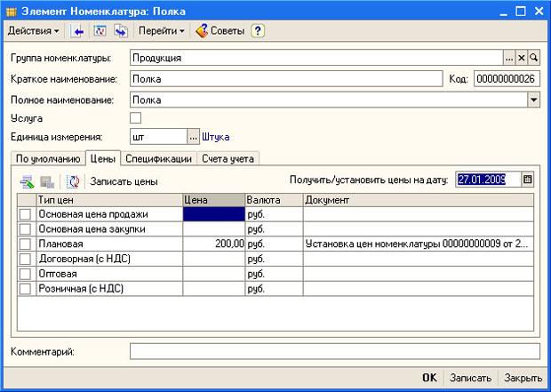The width and height of the screenshot is (551, 392).
Task: Expand the Перейти dropdown menu
Action: (x=162, y=31)
